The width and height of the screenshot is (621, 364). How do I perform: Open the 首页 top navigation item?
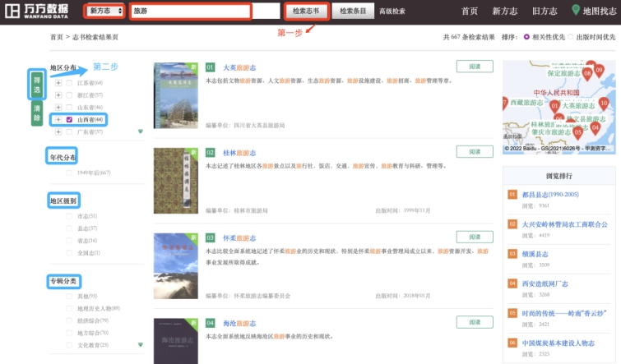470,12
